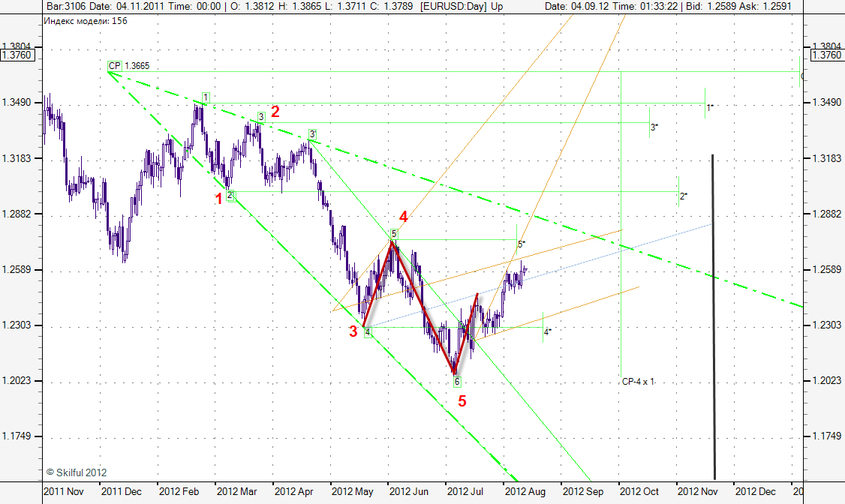
Task: Select the 3" target level marker
Action: [654, 127]
